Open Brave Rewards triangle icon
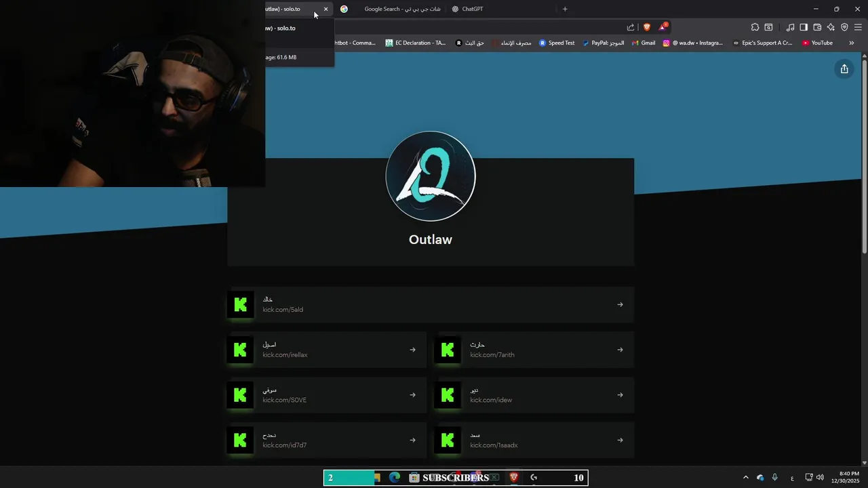The height and width of the screenshot is (488, 868). pos(663,27)
